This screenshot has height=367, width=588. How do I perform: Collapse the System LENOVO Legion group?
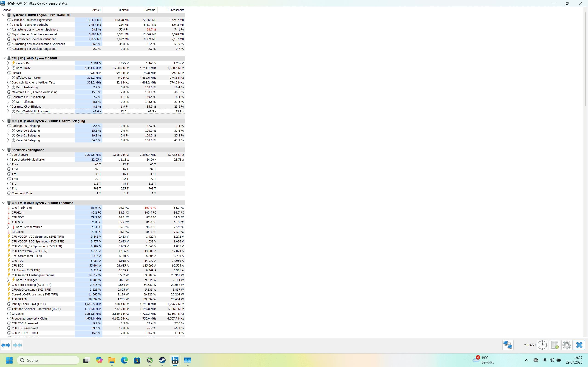4,15
